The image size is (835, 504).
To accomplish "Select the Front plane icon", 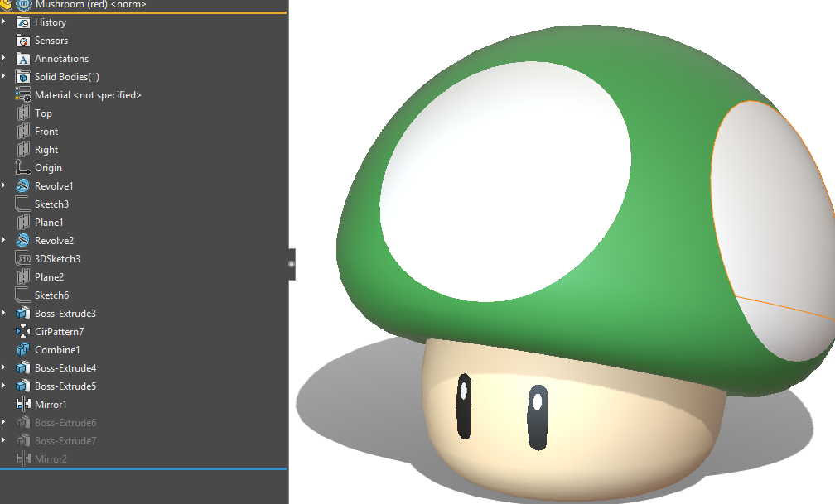I will [x=23, y=131].
